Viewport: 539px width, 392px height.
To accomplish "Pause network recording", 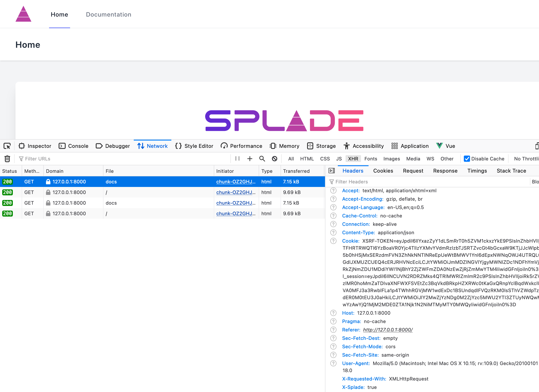I will coord(237,159).
